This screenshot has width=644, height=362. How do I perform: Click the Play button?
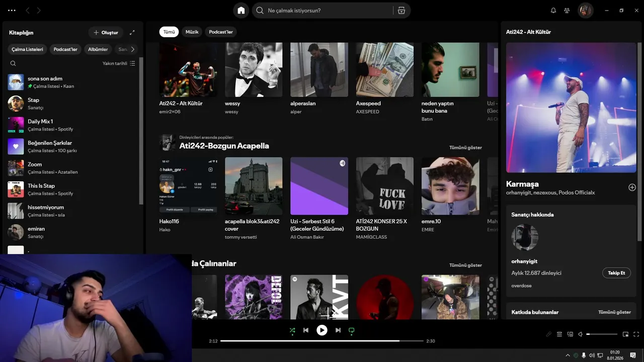pyautogui.click(x=322, y=330)
